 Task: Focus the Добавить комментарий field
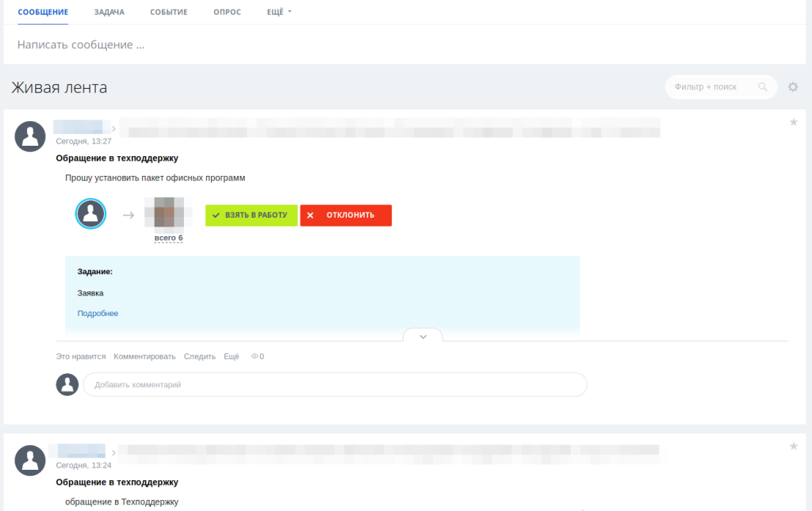pos(335,385)
